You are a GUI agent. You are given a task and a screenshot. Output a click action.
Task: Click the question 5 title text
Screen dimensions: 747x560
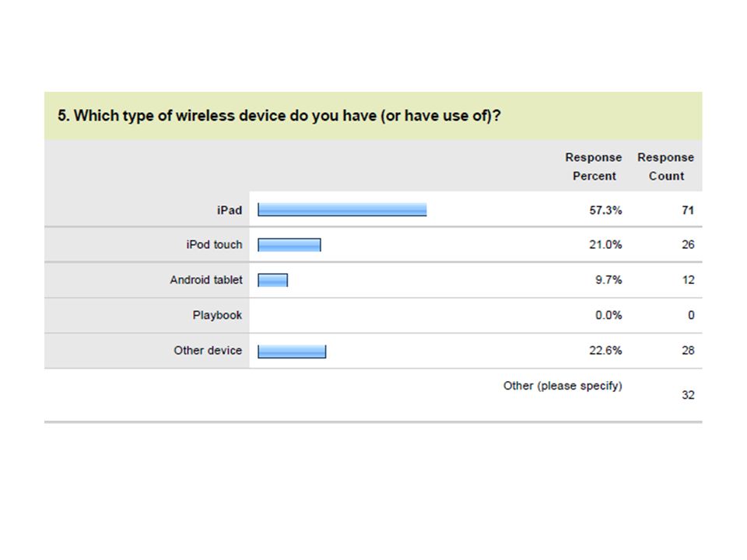pyautogui.click(x=279, y=116)
